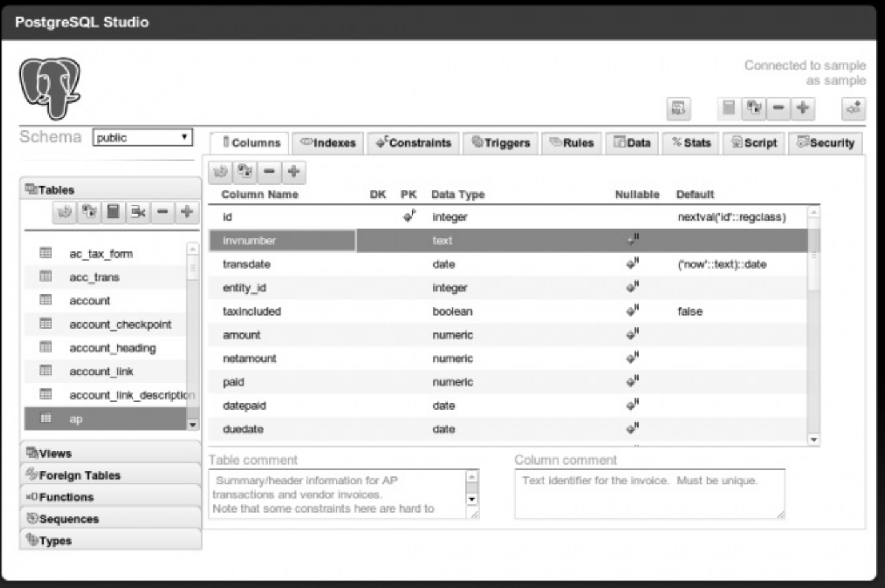Screen dimensions: 885x588
Task: Click the drop table minus icon
Action: tap(162, 212)
